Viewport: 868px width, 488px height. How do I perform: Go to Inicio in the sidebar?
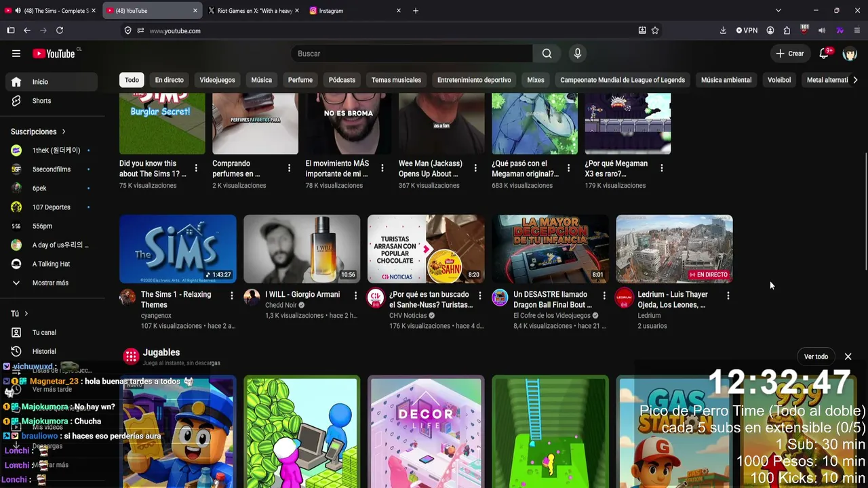(52, 82)
